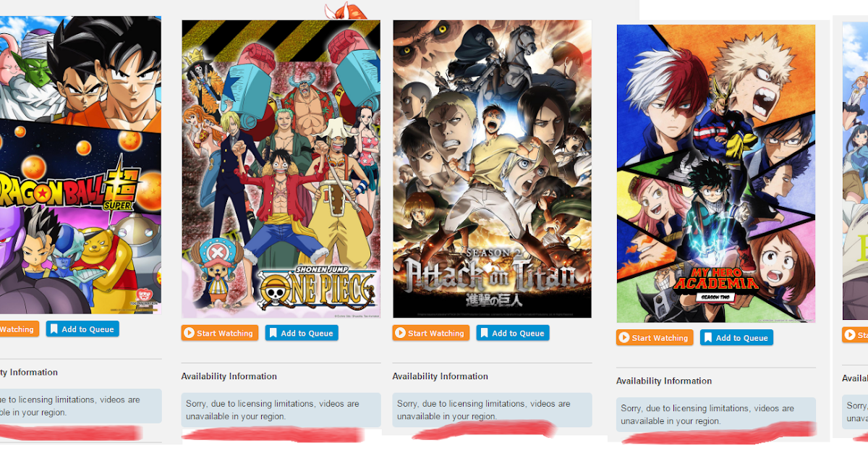868x456 pixels.
Task: Click the orange fox mascot icon at top
Action: click(x=339, y=11)
